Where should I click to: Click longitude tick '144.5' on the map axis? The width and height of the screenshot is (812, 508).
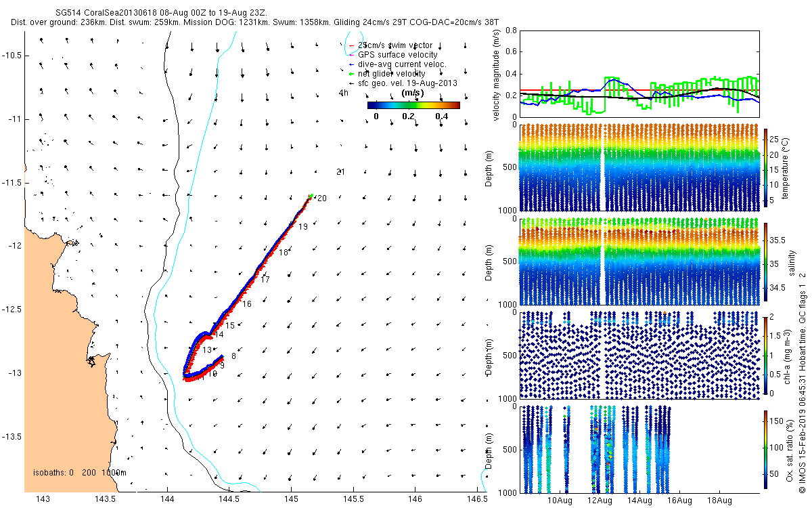228,500
